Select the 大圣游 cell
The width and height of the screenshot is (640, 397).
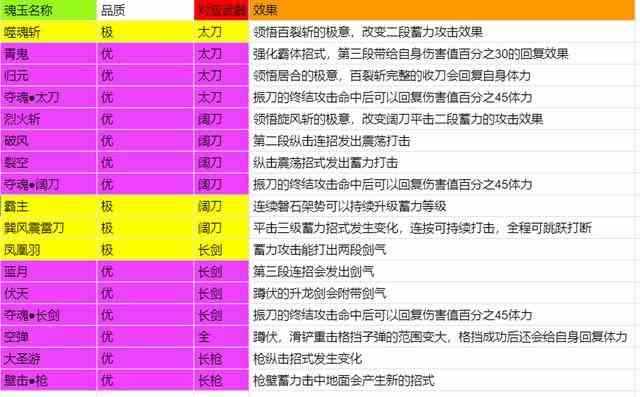click(48, 359)
